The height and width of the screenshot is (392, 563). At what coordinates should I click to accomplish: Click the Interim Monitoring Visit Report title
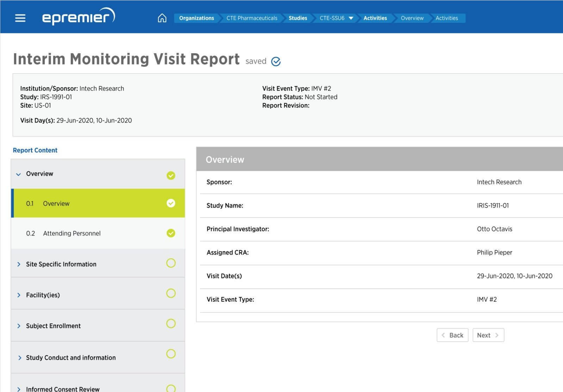pos(126,59)
